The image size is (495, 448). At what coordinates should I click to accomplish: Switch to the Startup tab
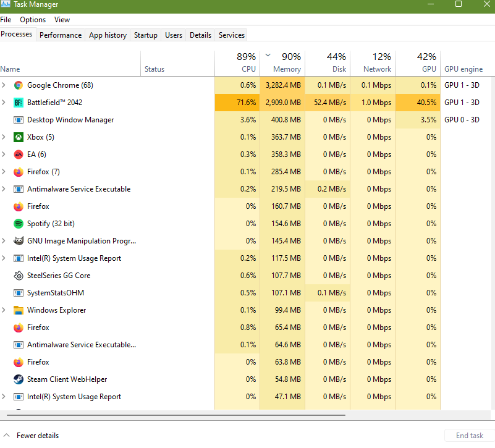tap(145, 35)
